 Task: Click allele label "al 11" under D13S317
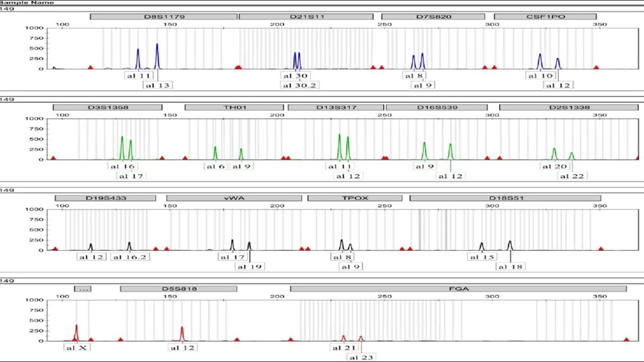click(x=340, y=166)
